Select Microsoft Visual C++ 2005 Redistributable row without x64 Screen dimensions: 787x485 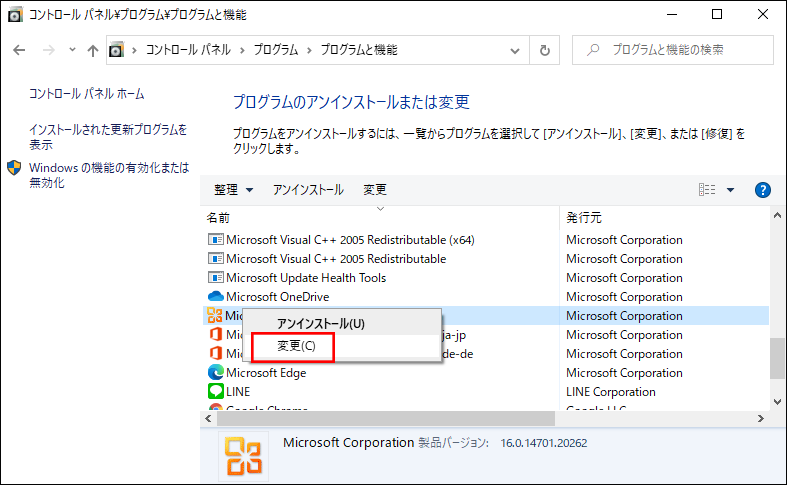click(336, 259)
